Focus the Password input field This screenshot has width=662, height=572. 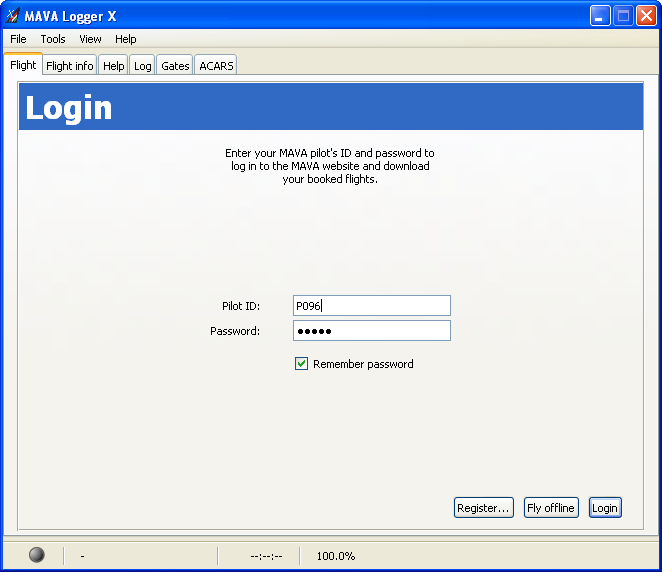click(x=372, y=331)
